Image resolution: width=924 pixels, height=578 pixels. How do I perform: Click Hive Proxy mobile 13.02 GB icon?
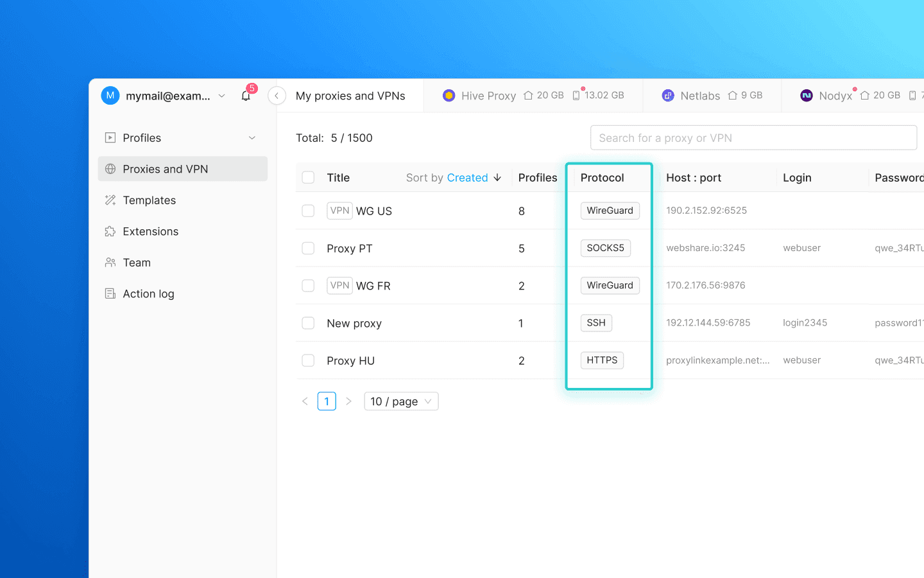(x=576, y=95)
